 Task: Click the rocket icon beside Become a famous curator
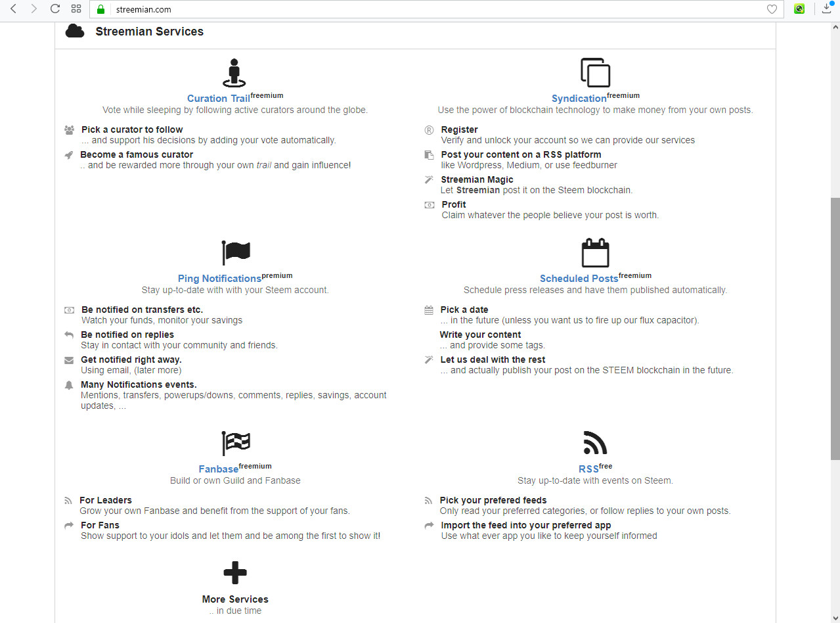click(69, 155)
